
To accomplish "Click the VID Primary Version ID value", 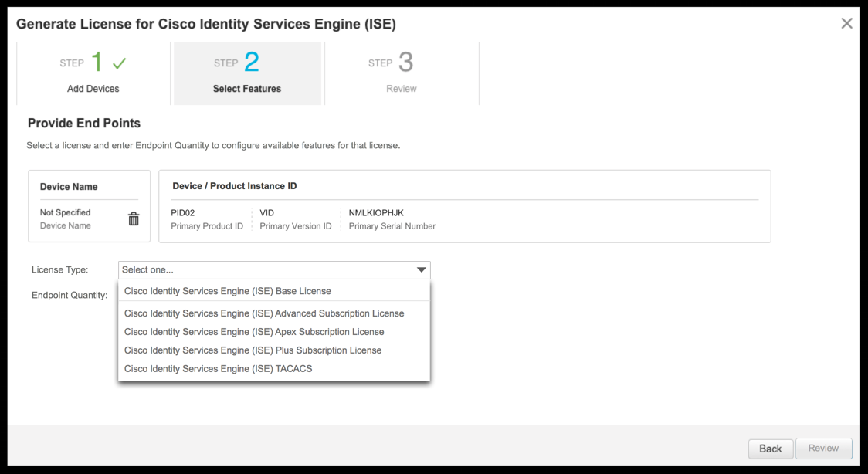I will click(x=267, y=212).
